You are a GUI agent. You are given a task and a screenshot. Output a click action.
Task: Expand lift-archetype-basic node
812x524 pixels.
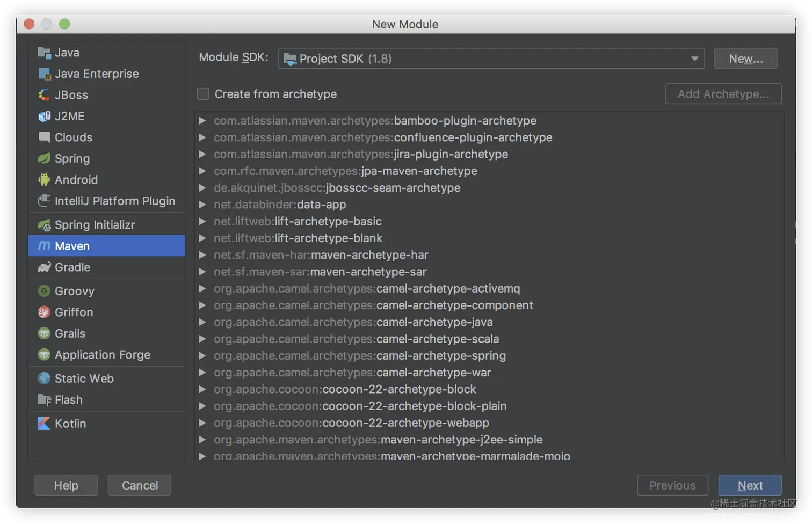coord(202,221)
